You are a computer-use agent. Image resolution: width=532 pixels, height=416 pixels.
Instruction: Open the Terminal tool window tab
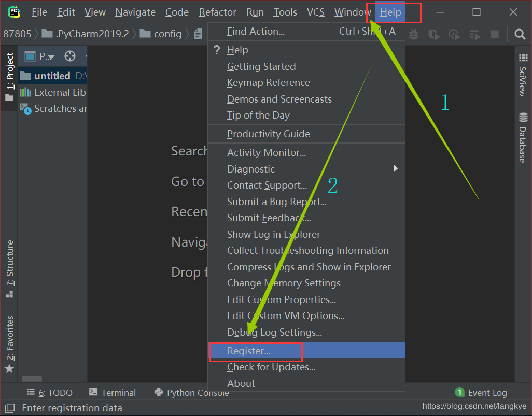pyautogui.click(x=113, y=393)
